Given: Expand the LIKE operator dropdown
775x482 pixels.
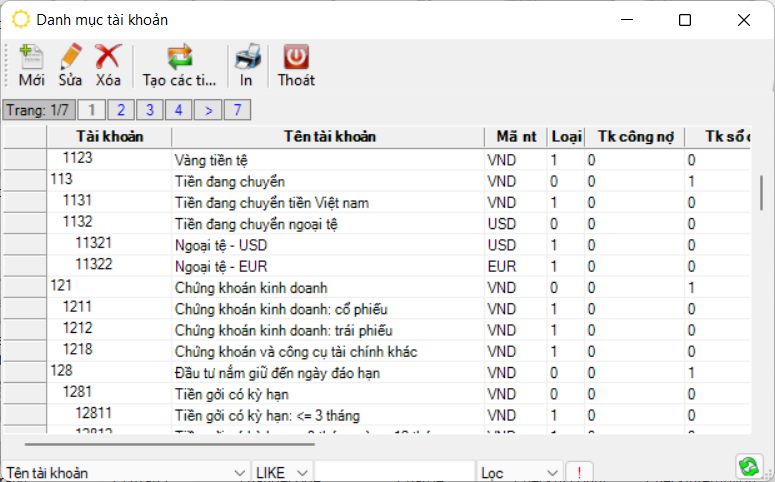Looking at the screenshot, I should (304, 472).
